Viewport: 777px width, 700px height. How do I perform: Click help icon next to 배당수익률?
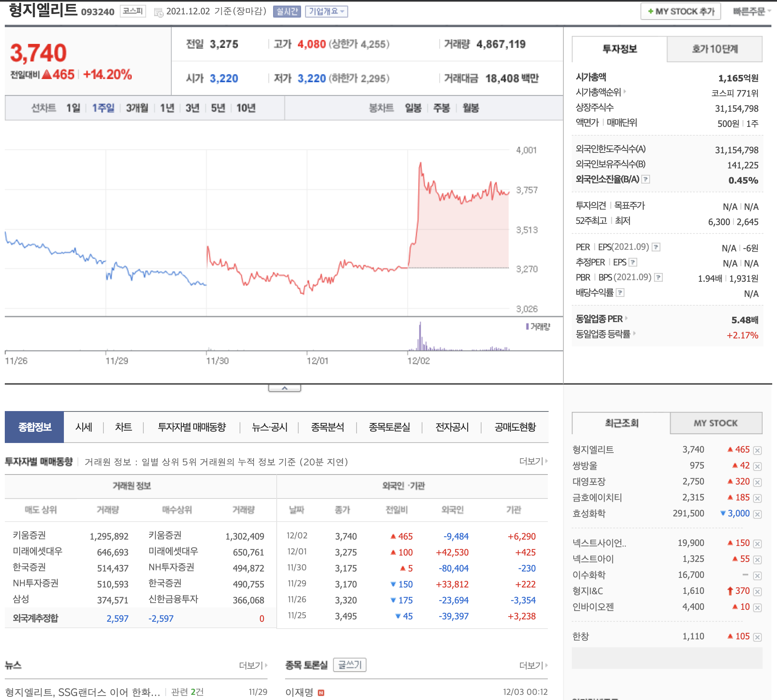coord(620,293)
